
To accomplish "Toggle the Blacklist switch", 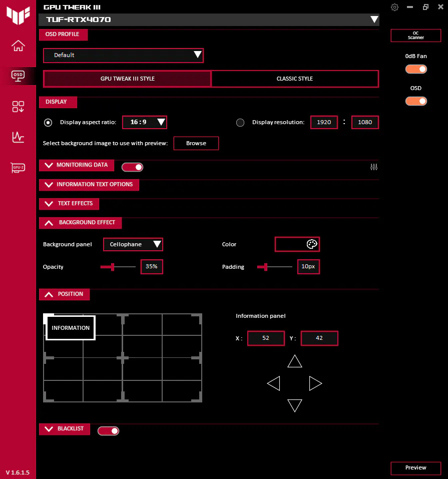I will point(108,431).
